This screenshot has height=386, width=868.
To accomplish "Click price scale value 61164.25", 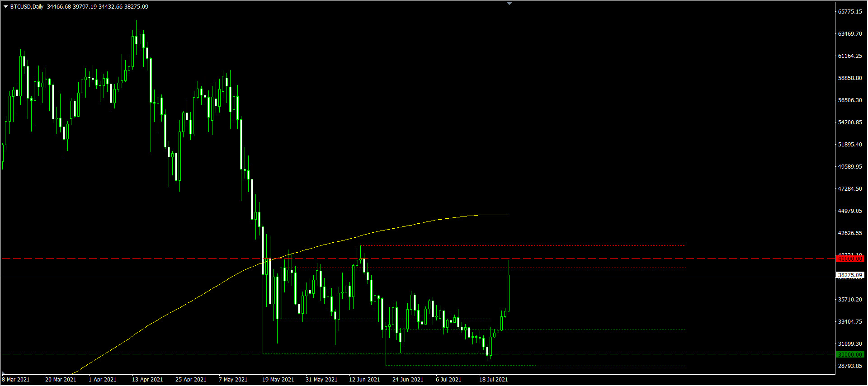I will [x=850, y=56].
